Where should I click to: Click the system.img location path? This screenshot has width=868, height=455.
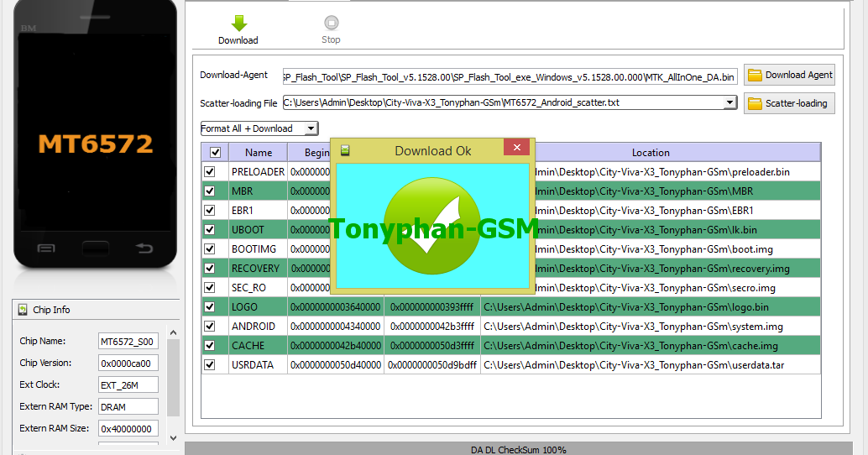coord(633,326)
